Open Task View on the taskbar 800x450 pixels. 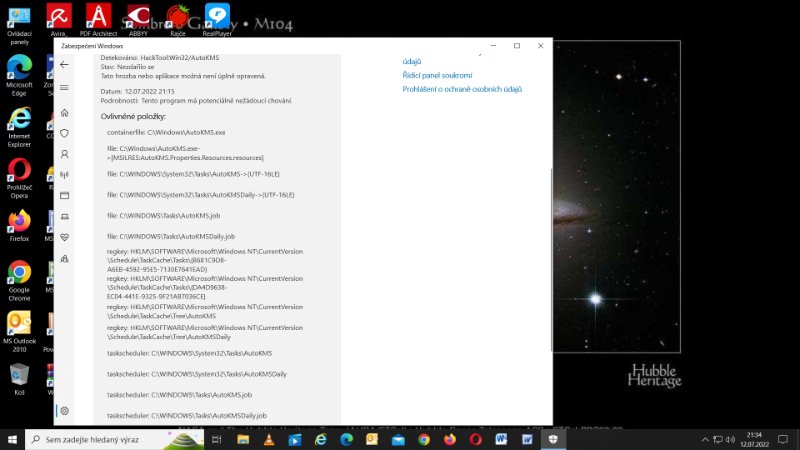pyautogui.click(x=217, y=439)
